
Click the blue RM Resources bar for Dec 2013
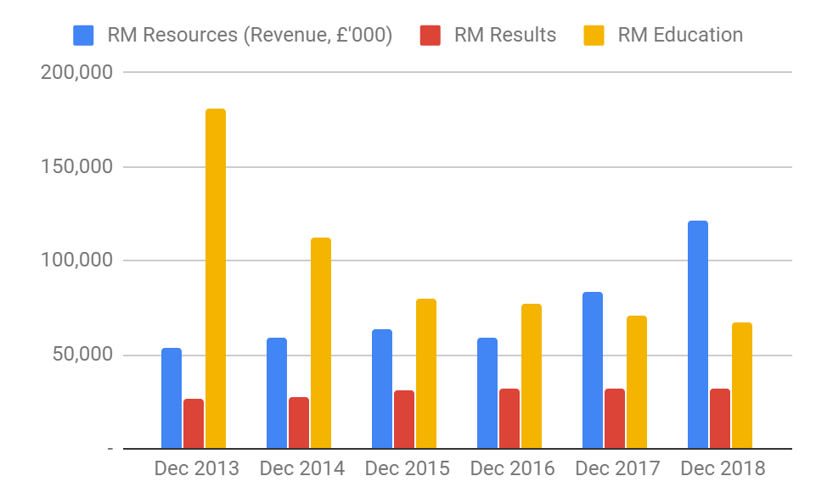[x=172, y=398]
